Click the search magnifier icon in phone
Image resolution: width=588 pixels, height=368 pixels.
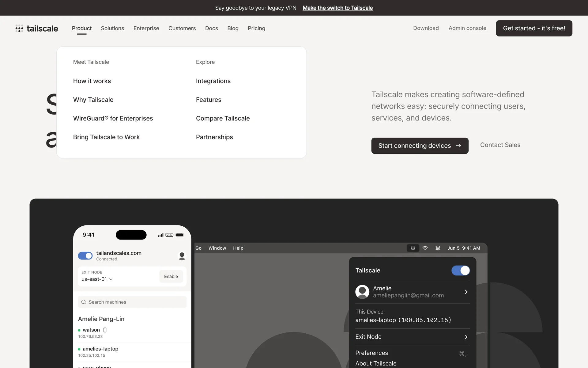point(84,302)
